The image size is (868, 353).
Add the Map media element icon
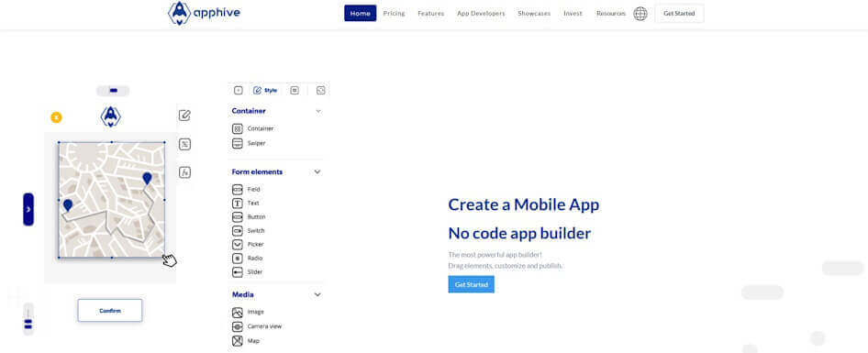tap(238, 341)
